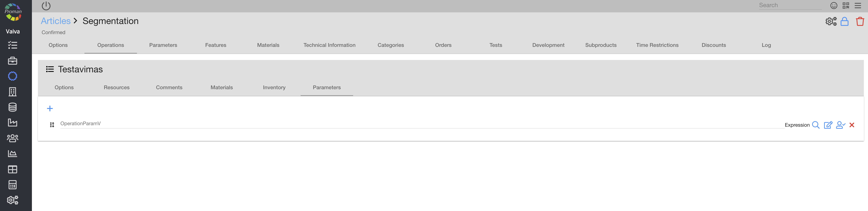Image resolution: width=868 pixels, height=211 pixels.
Task: Click the QR code icon
Action: (846, 5)
